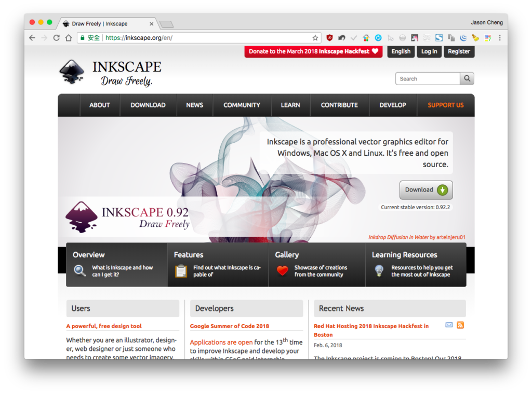The width and height of the screenshot is (532, 394).
Task: Click the blue circular sync extension icon
Action: coord(378,38)
